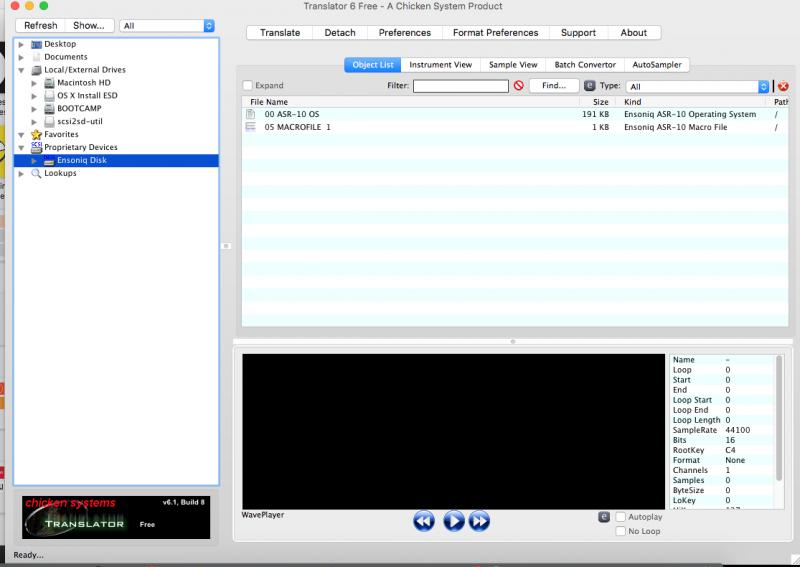Click the Local/External Drives icon

(36, 70)
